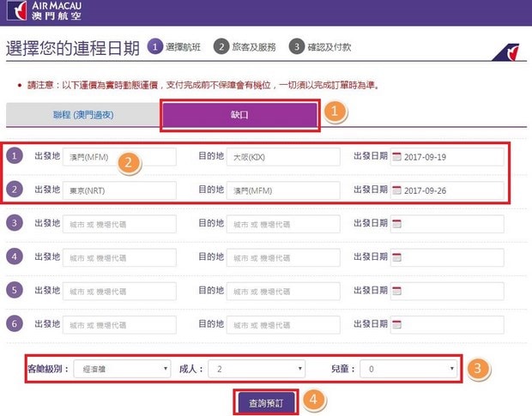This screenshot has width=532, height=416.
Task: Open calendar icon for row 3 departure date
Action: (396, 224)
